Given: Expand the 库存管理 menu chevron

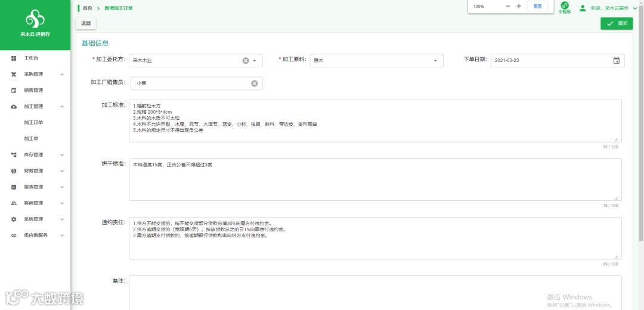Looking at the screenshot, I should tap(62, 155).
